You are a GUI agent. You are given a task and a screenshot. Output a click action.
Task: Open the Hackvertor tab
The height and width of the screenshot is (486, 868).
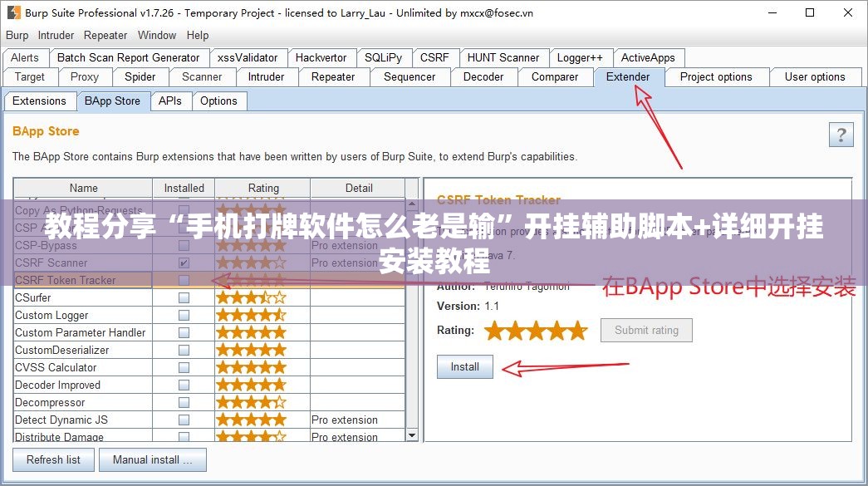[321, 57]
